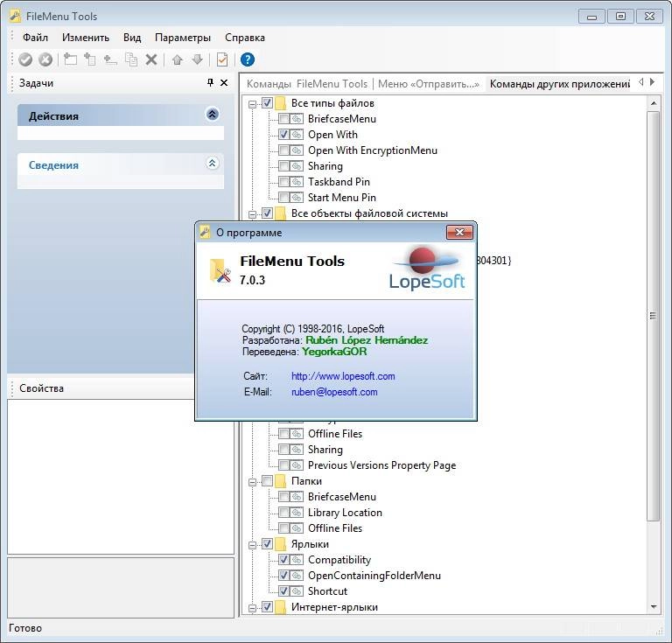Click the Delete X toolbar icon

click(151, 59)
